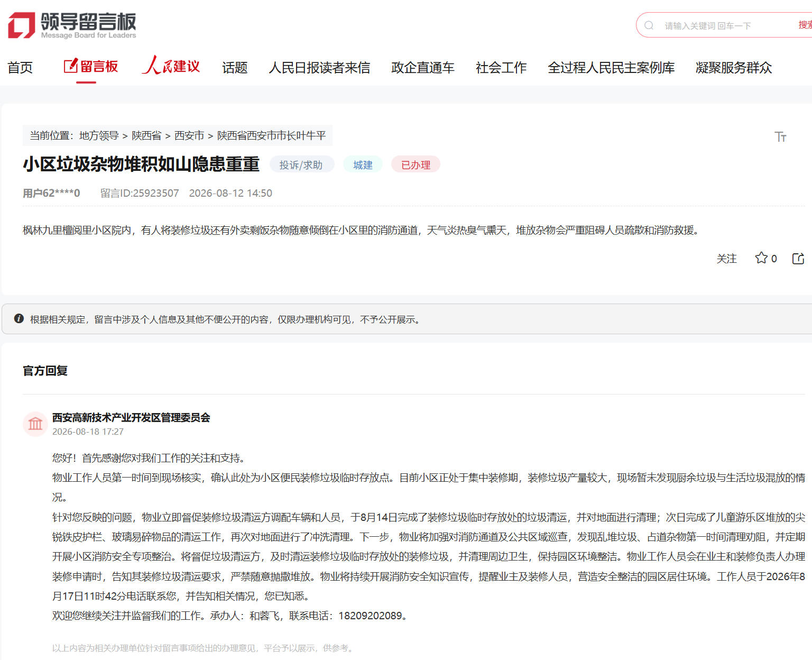Open the 凝聚服务群众 navigation item
The height and width of the screenshot is (660, 812).
click(734, 68)
